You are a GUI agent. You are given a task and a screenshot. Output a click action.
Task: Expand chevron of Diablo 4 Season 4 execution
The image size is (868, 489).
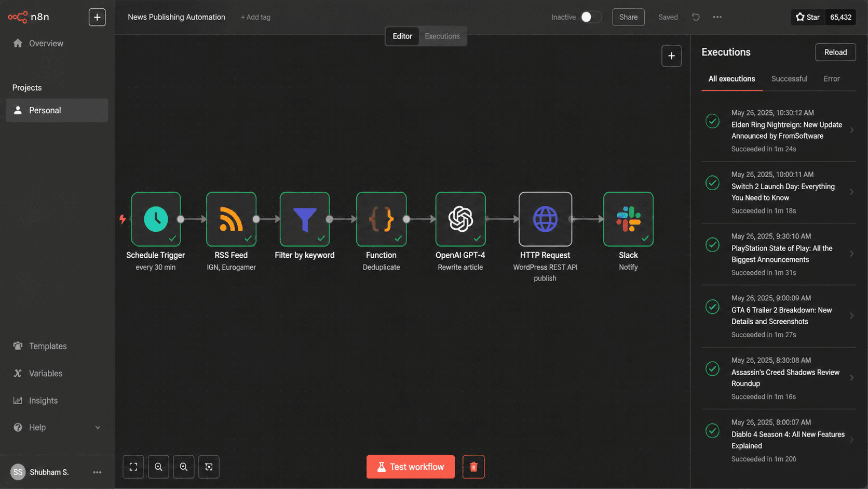pos(851,440)
